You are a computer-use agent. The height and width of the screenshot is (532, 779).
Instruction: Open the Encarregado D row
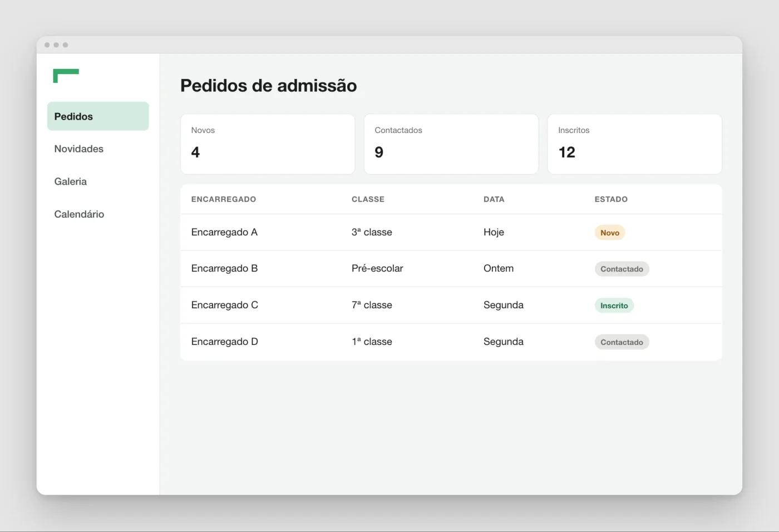(x=451, y=342)
